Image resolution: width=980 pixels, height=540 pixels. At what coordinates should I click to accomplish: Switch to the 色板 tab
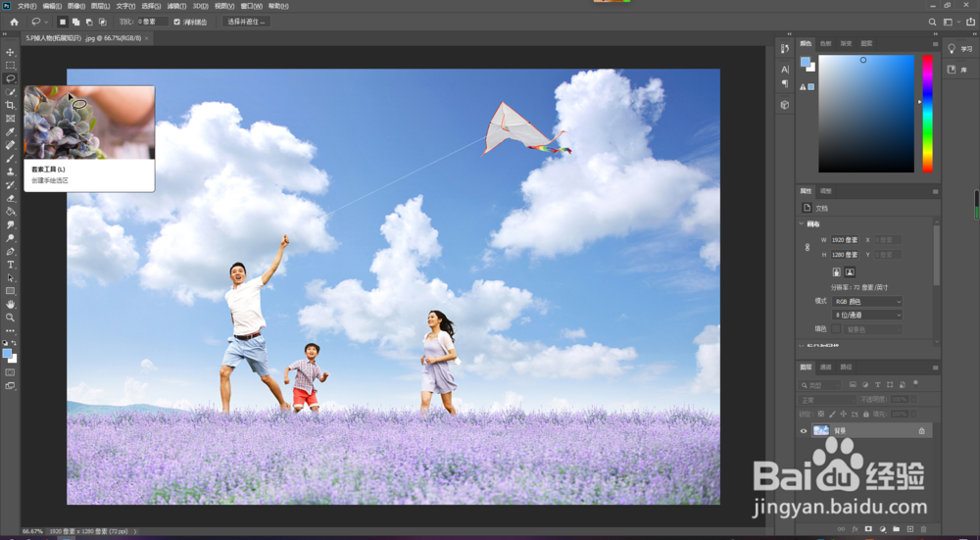point(825,44)
